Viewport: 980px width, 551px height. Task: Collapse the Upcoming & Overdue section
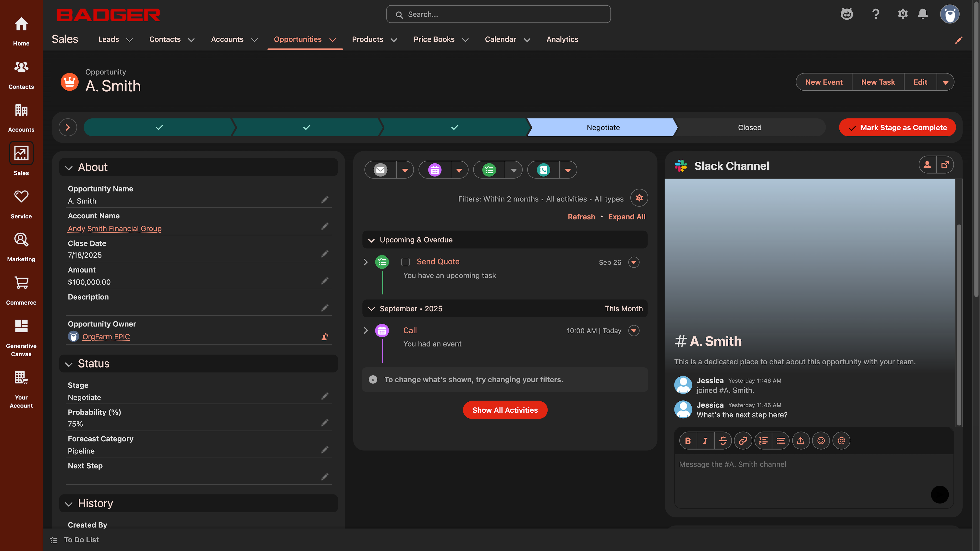point(371,240)
